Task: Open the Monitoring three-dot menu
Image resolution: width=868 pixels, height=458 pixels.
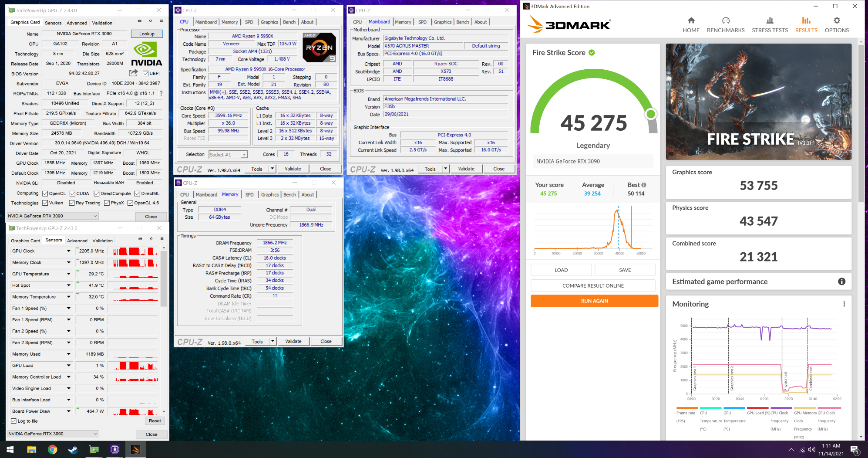Action: [844, 304]
